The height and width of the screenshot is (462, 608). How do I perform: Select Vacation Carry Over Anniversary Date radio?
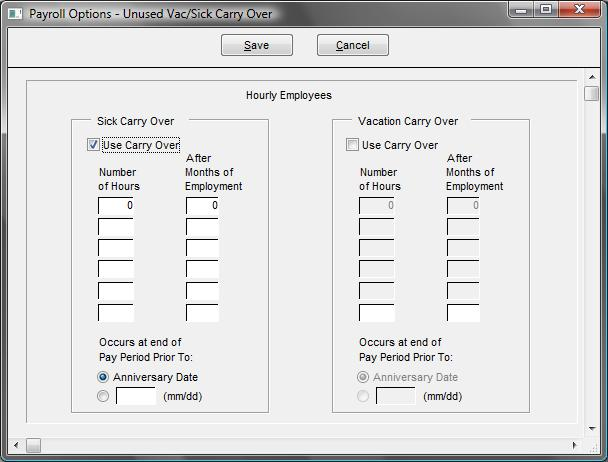coord(363,377)
